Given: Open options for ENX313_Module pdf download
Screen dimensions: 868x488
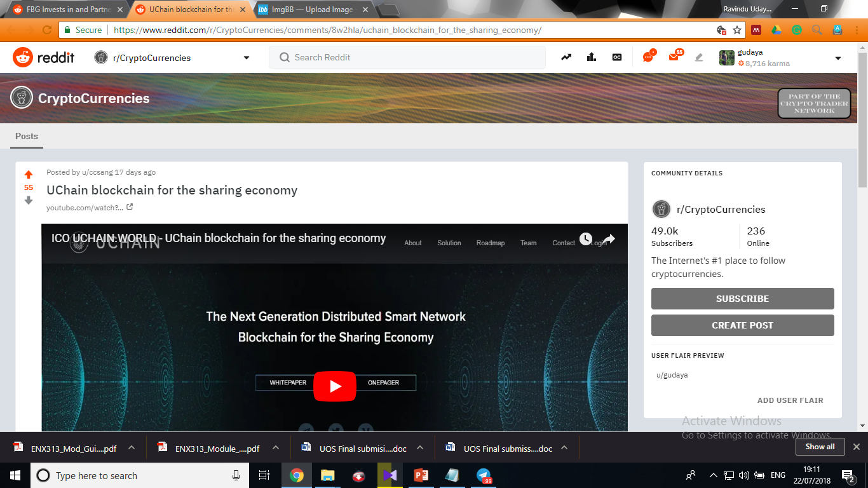Looking at the screenshot, I should (276, 447).
